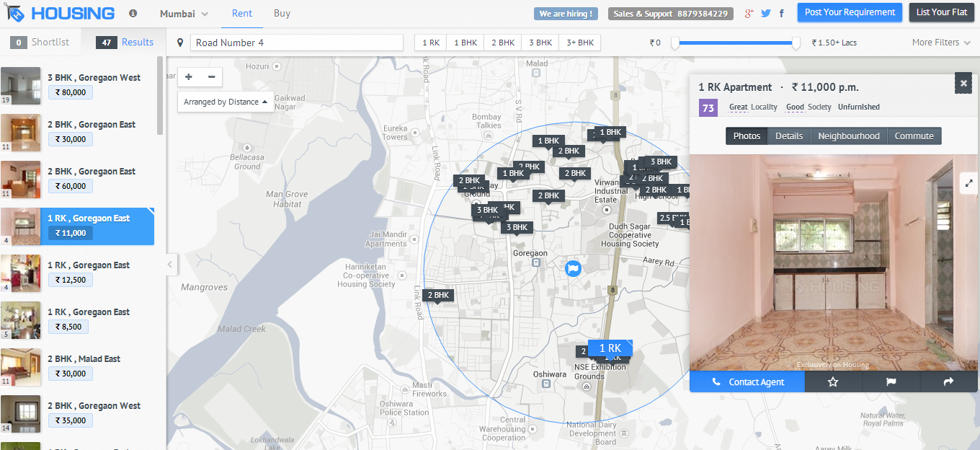Collapse the results sidebar arrow

pos(171,265)
